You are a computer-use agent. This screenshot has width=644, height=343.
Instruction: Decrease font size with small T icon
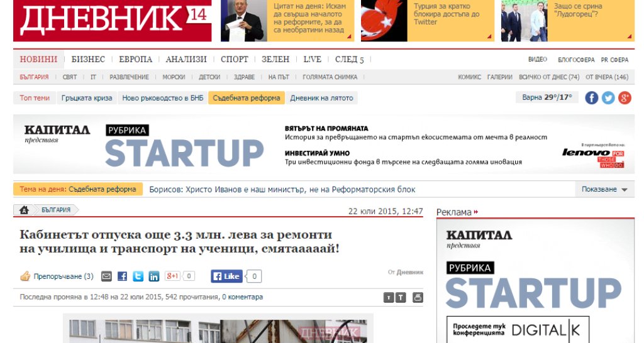(389, 298)
